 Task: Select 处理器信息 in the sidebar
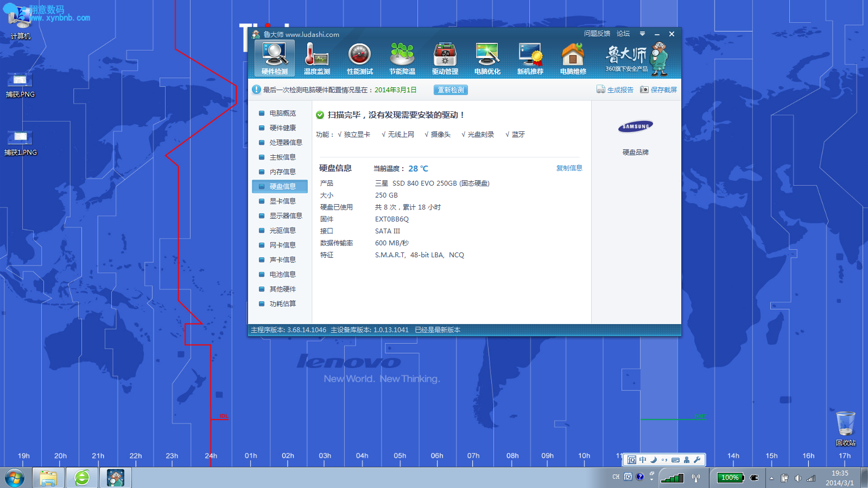click(x=280, y=142)
